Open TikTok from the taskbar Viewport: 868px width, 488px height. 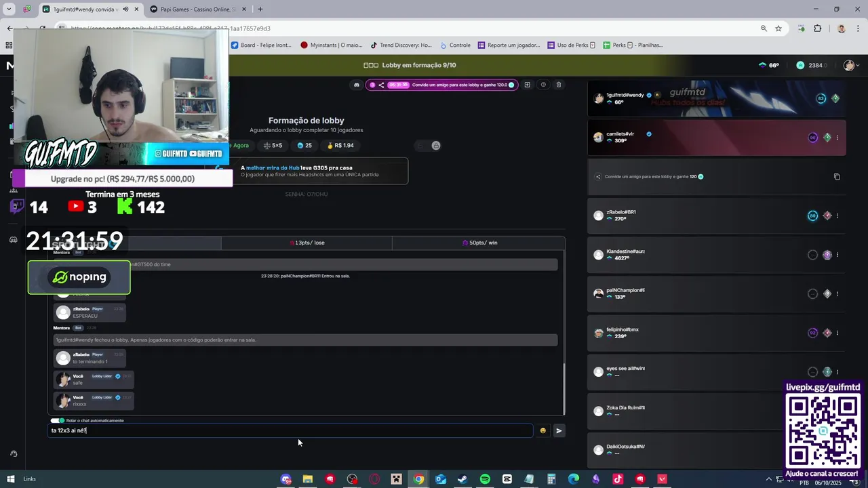coord(618,479)
